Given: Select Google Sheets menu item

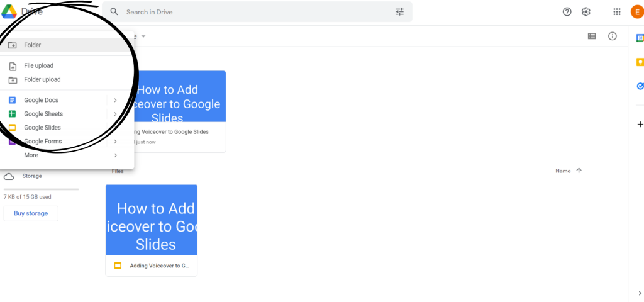Looking at the screenshot, I should pyautogui.click(x=67, y=114).
